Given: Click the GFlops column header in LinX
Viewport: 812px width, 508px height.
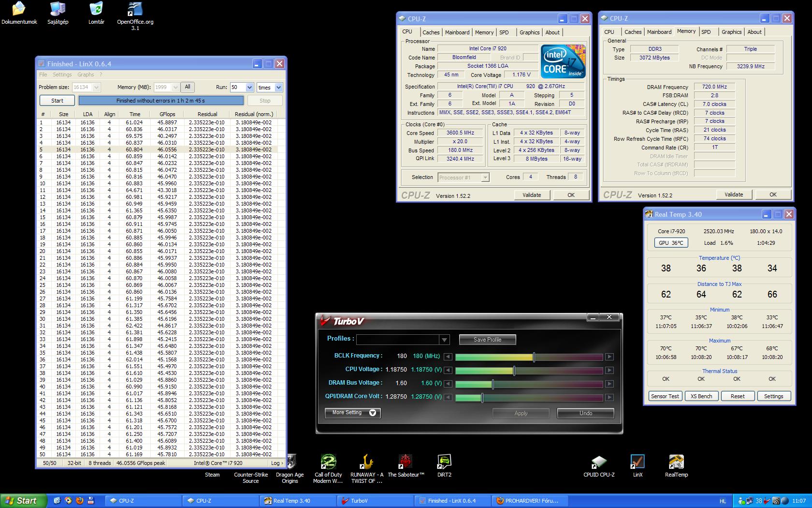Looking at the screenshot, I should pos(167,114).
